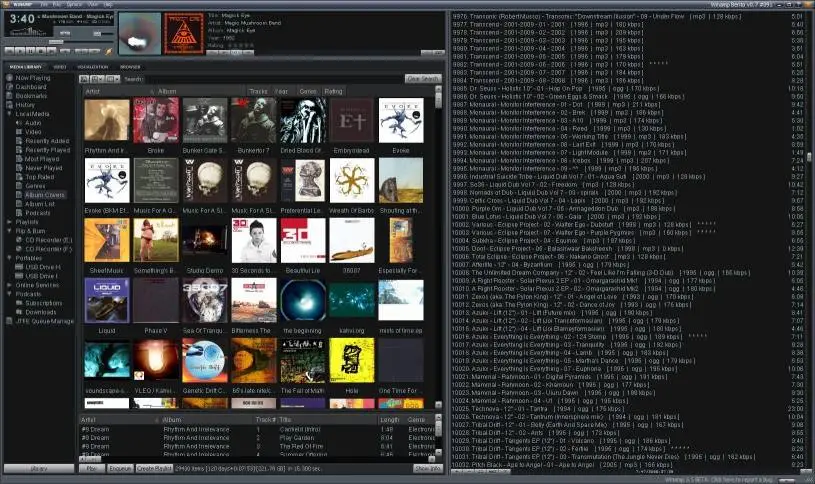Click the bottom Play button under track list
The height and width of the screenshot is (484, 815).
coord(91,468)
